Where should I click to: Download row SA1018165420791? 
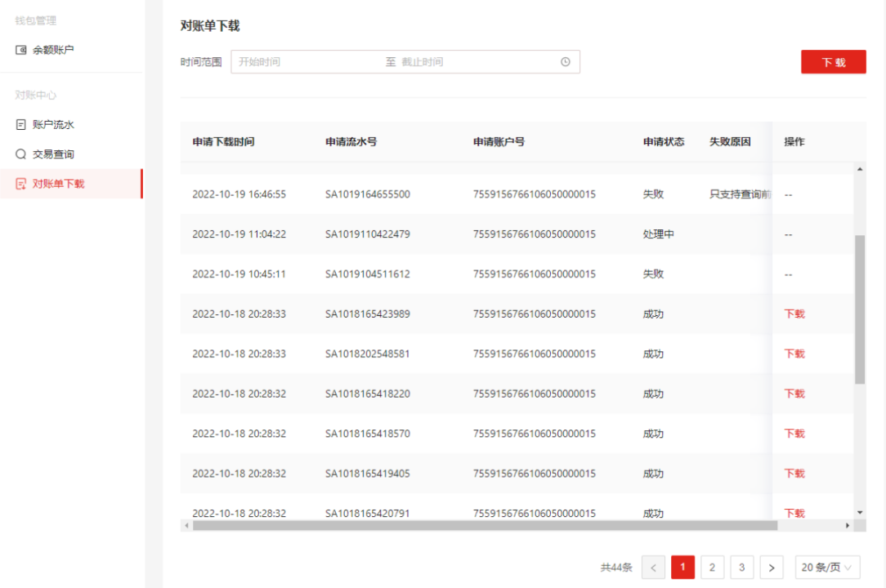pos(794,513)
